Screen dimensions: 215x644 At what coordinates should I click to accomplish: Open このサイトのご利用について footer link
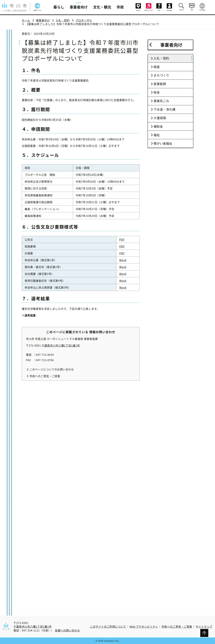(108, 627)
